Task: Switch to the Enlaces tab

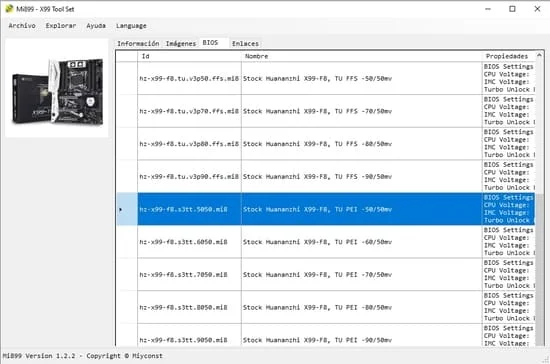Action: click(x=245, y=43)
